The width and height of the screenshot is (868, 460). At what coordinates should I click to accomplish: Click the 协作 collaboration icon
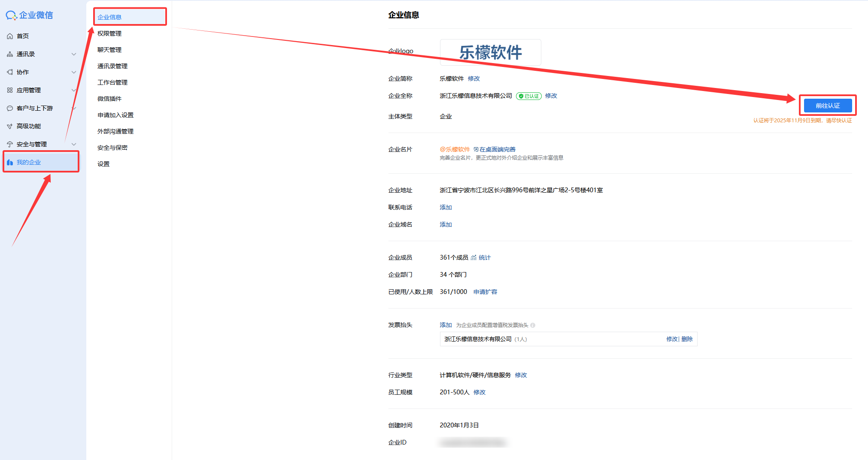click(x=10, y=72)
